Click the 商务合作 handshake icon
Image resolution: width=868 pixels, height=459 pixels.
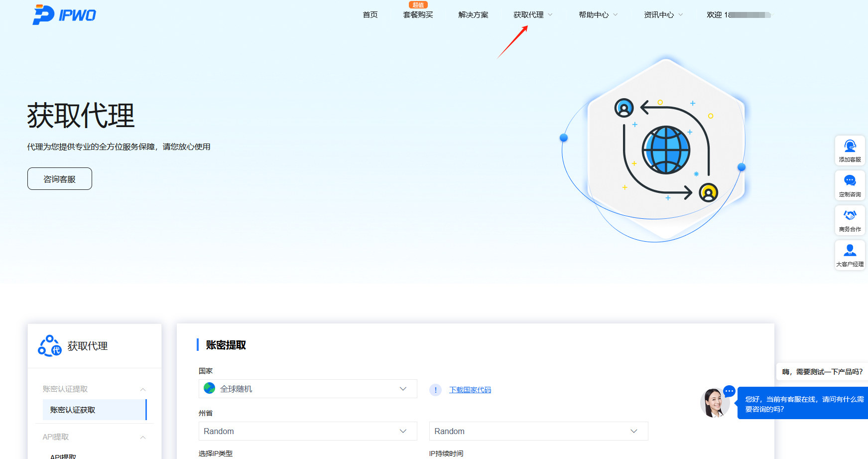(850, 219)
